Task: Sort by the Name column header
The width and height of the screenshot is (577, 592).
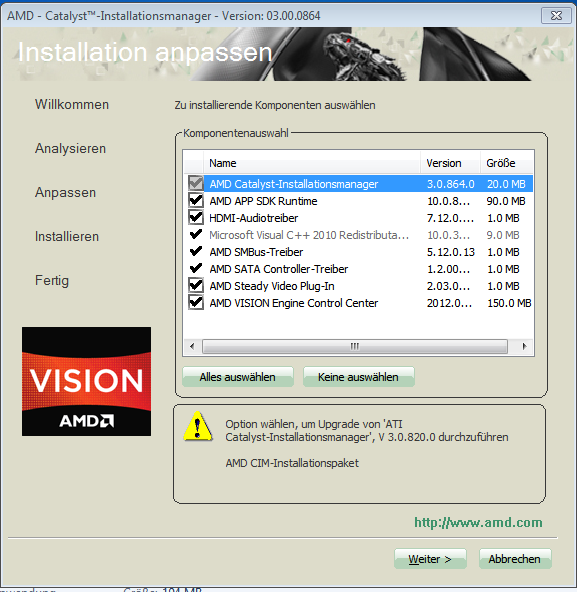Action: (312, 163)
